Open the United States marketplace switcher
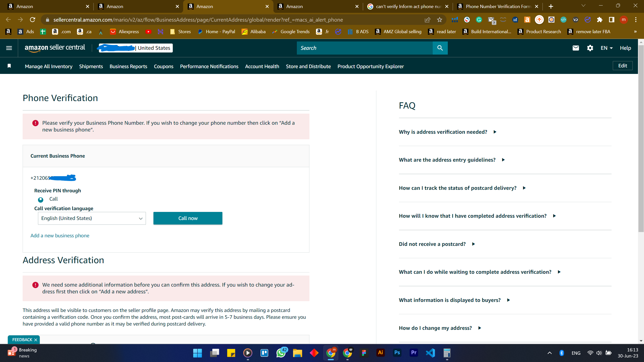Screen dimensions: 644x362 pyautogui.click(x=136, y=48)
